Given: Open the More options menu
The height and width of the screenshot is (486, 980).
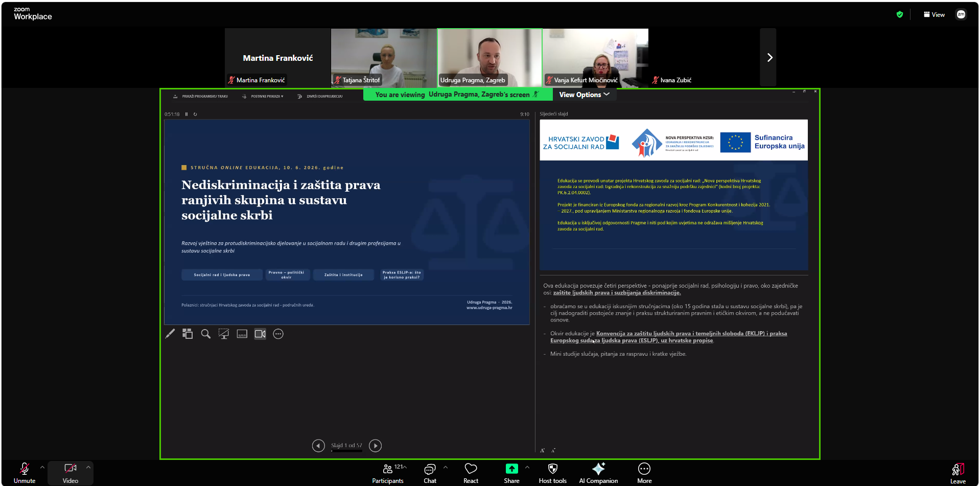Looking at the screenshot, I should point(644,473).
